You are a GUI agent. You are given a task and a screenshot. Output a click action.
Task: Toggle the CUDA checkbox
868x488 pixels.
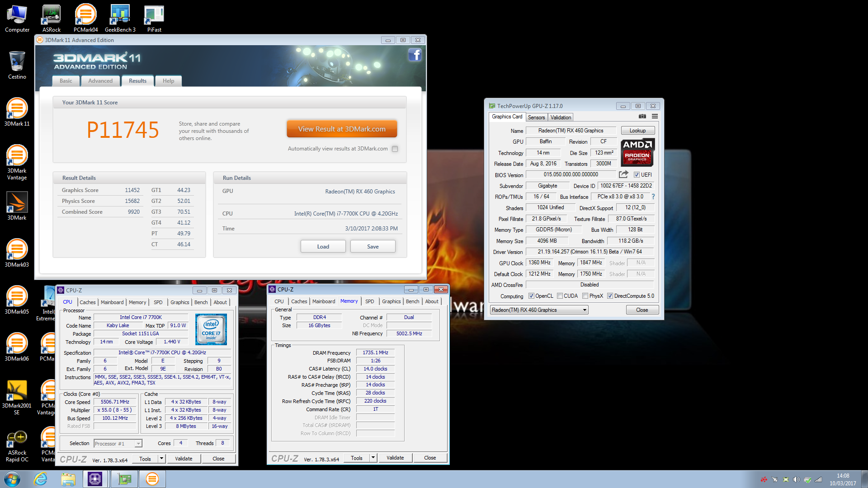[x=560, y=296]
